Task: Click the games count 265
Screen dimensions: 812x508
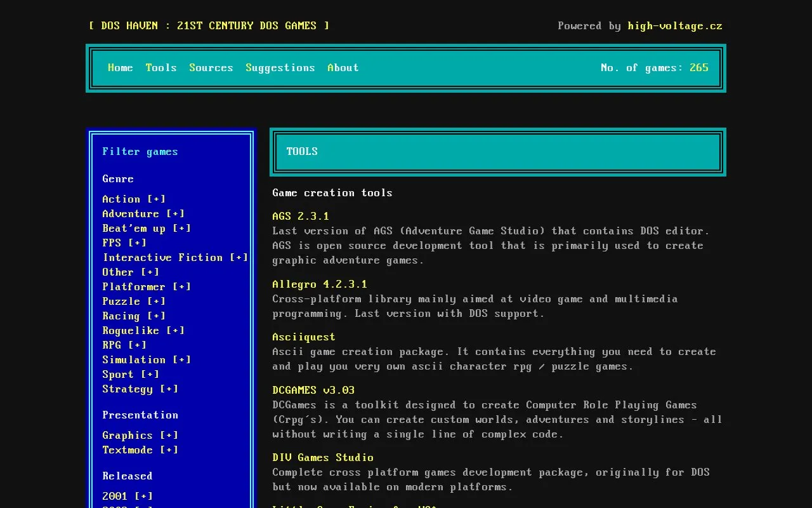Action: click(699, 67)
